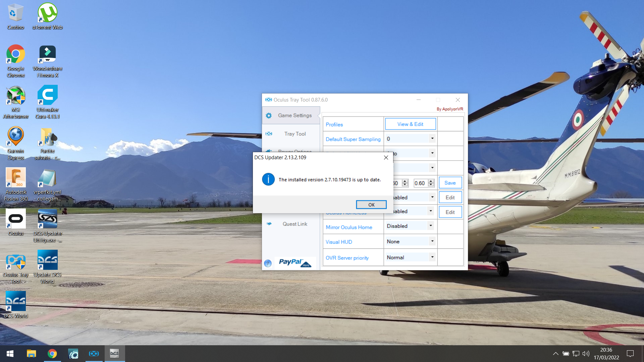644x362 pixels.
Task: Click the blue help icon near PayPal
Action: coord(268,263)
